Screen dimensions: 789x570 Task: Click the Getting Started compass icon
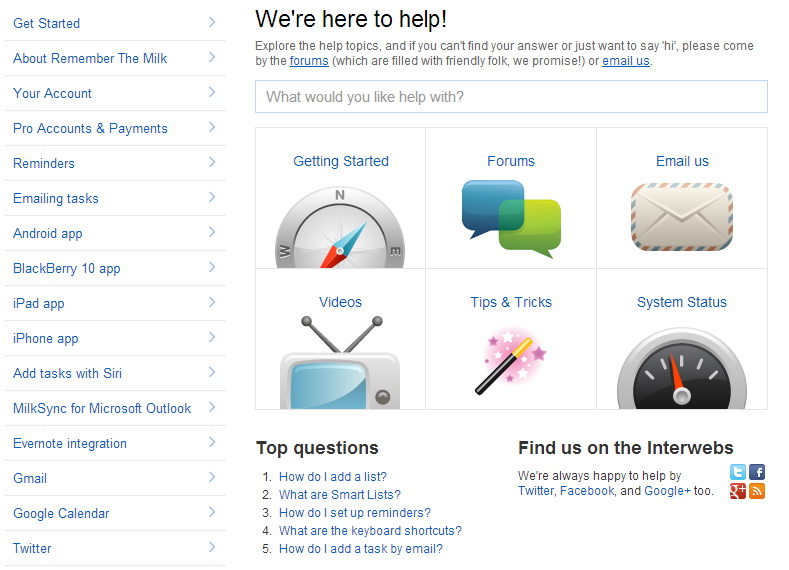pos(340,227)
